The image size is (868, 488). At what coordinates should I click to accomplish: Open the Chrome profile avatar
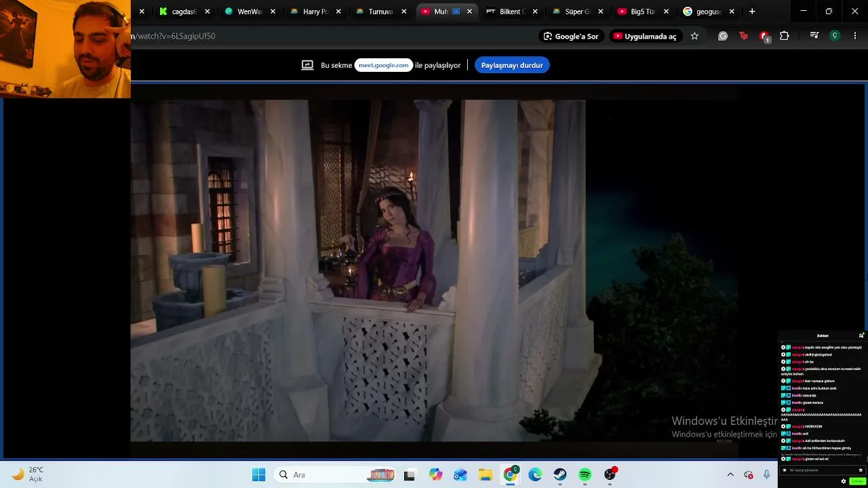835,36
